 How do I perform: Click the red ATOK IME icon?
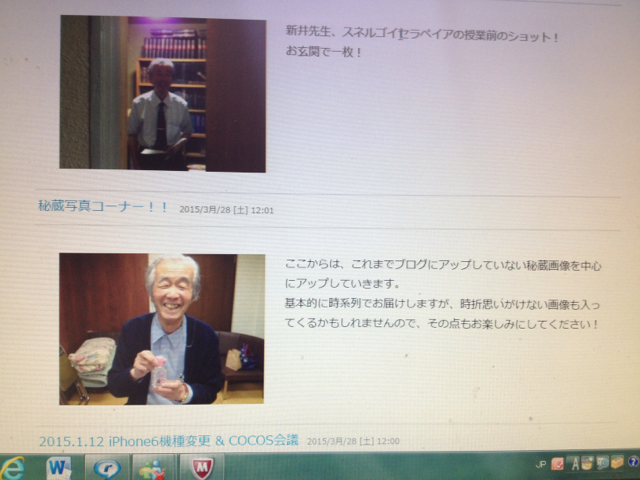557,464
